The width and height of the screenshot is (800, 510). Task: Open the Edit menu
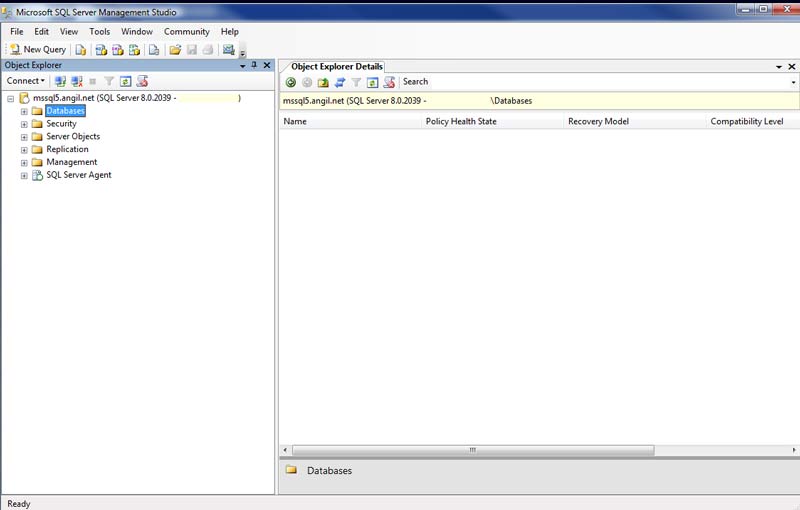(41, 32)
